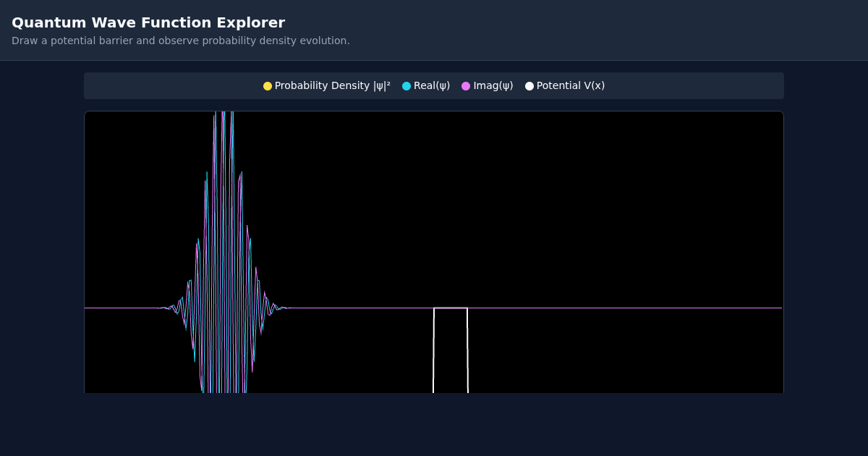Click the white Potential V(x) legend dot
The width and height of the screenshot is (868, 456).
click(529, 86)
